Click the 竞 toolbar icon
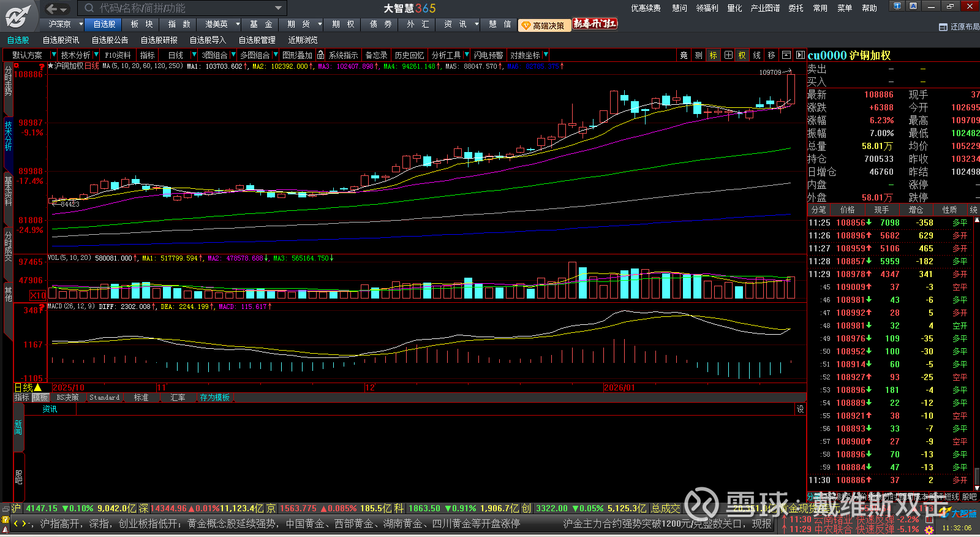This screenshot has width=980, height=537. point(684,55)
